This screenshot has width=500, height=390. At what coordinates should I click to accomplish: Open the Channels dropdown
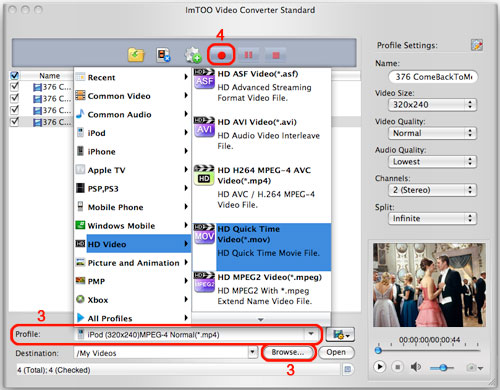coord(432,190)
